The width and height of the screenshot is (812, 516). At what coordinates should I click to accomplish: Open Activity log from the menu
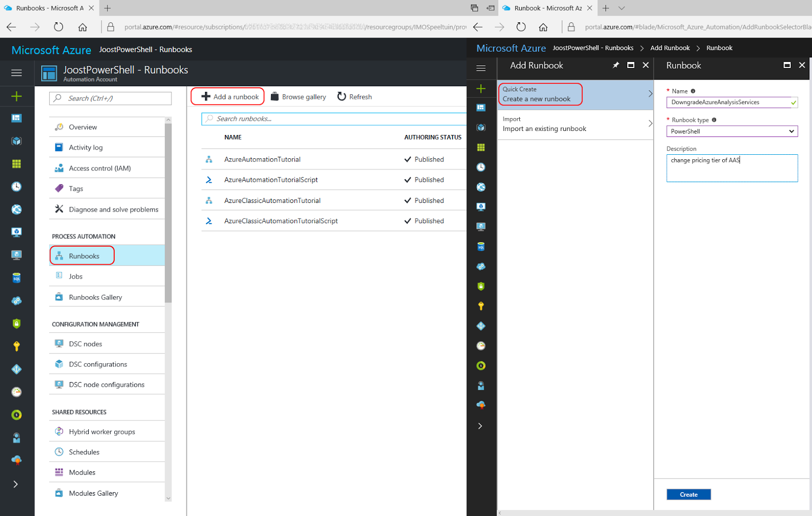coord(85,147)
